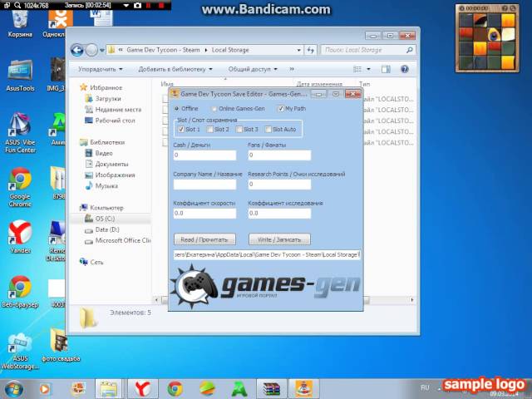Open the Bandicam mode dropdown arrow
The width and height of the screenshot is (532, 399).
[x=126, y=6]
